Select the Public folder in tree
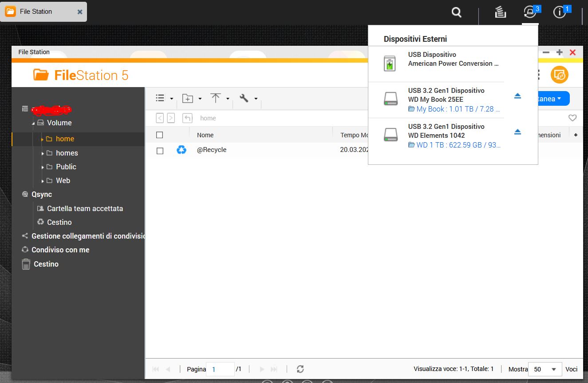This screenshot has height=383, width=588. click(66, 167)
